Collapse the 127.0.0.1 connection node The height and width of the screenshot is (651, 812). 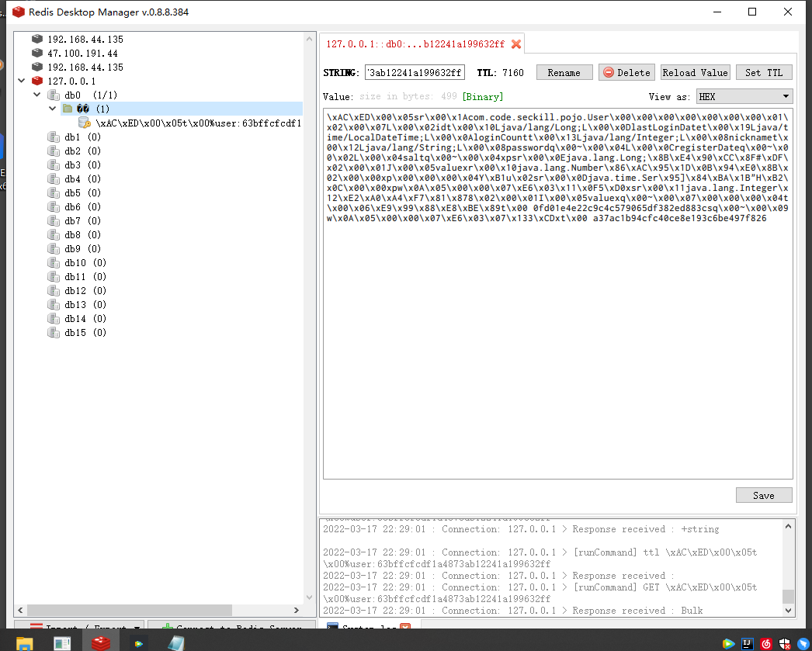point(21,81)
